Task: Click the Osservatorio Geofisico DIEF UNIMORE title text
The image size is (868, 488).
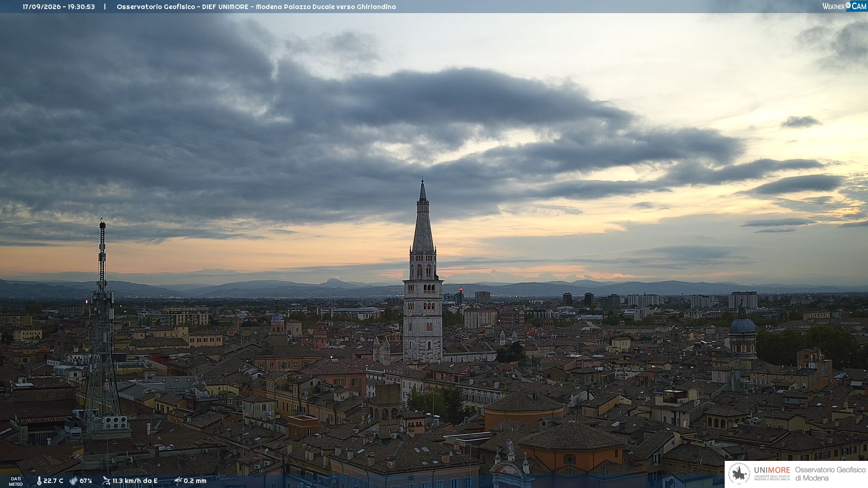Action: click(x=256, y=7)
